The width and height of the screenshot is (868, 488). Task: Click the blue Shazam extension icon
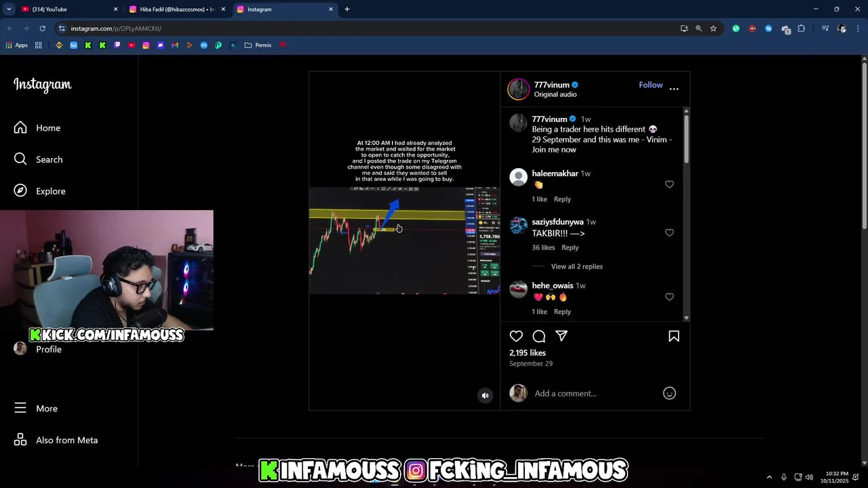(768, 28)
